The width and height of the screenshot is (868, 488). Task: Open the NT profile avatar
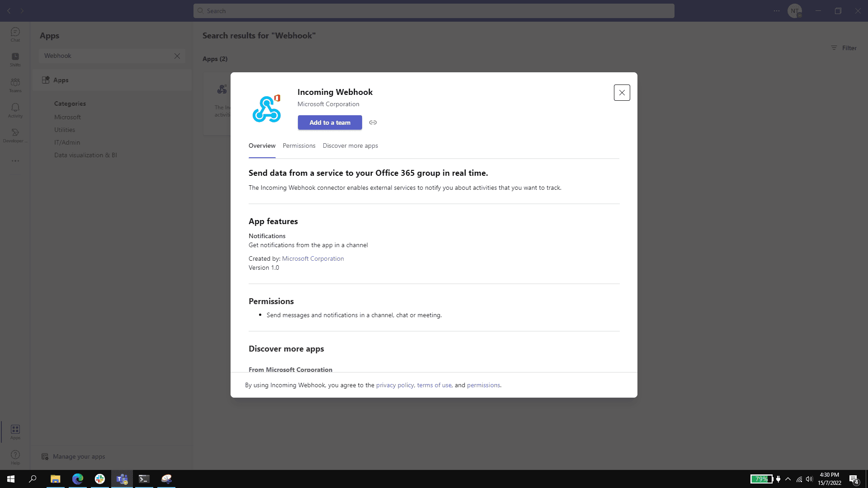pyautogui.click(x=795, y=11)
